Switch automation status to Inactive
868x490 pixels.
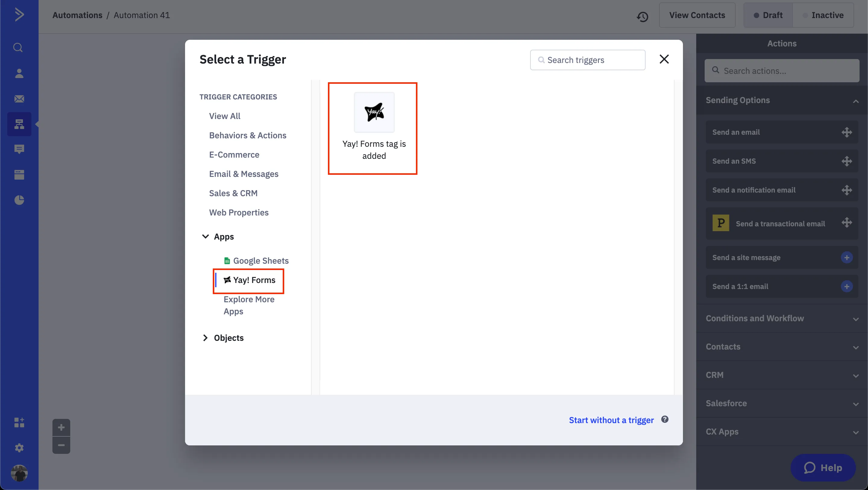pos(823,15)
